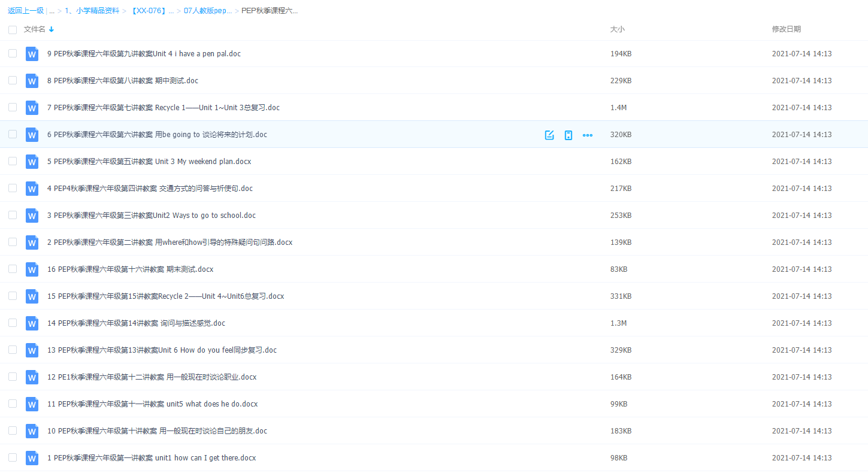Click the edit icon on file 6 row
The image size is (868, 473).
[x=549, y=135]
